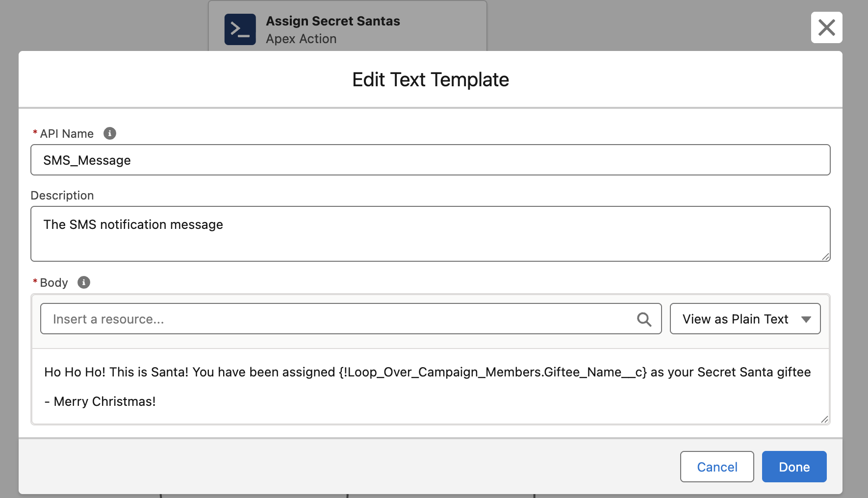Save changes with the Done button
868x498 pixels.
[794, 467]
